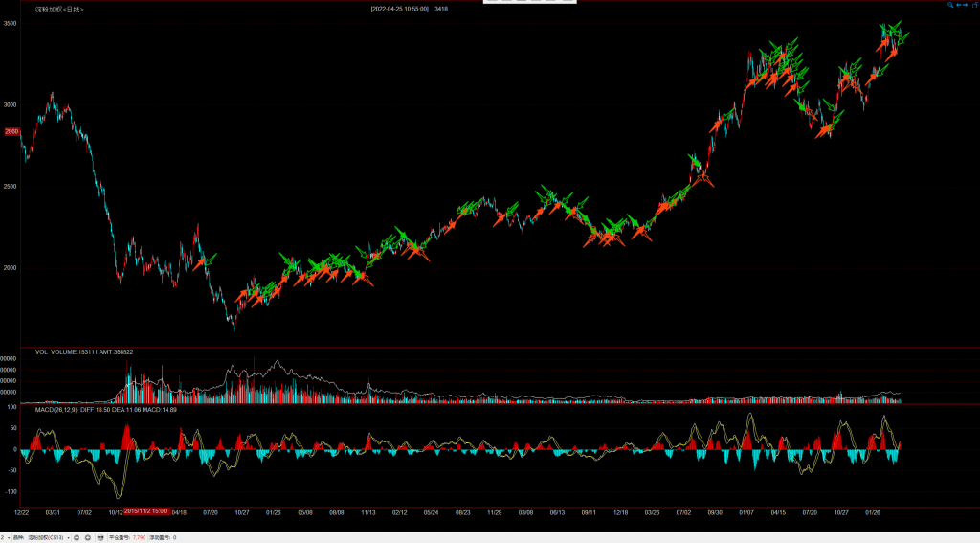Click the 浮动盈亏 field in status bar
Image resolution: width=980 pixels, height=543 pixels.
pos(163,538)
